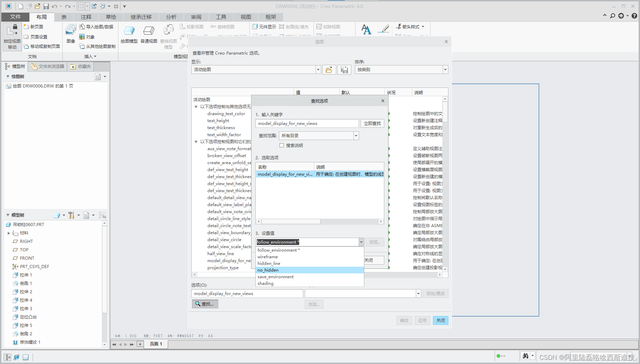Click the search magnifier icon in top right

(x=613, y=16)
